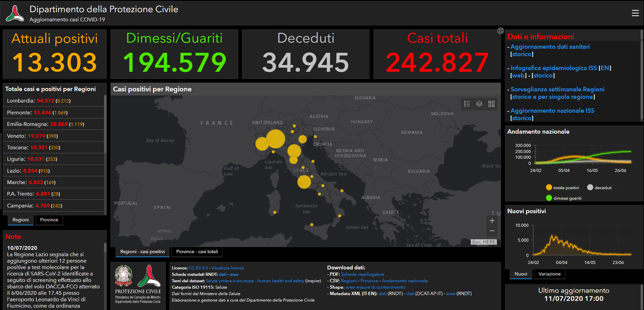Switch to Province - casi totali map tab

[197, 252]
